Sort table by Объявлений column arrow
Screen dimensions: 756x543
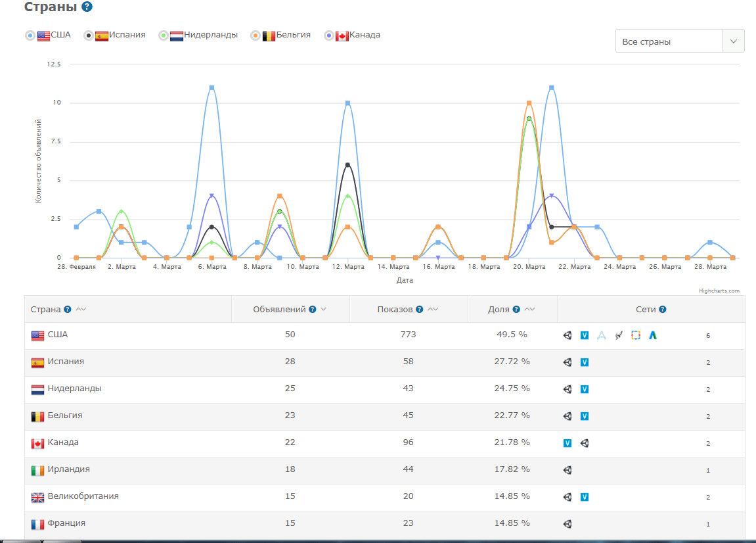pyautogui.click(x=323, y=310)
